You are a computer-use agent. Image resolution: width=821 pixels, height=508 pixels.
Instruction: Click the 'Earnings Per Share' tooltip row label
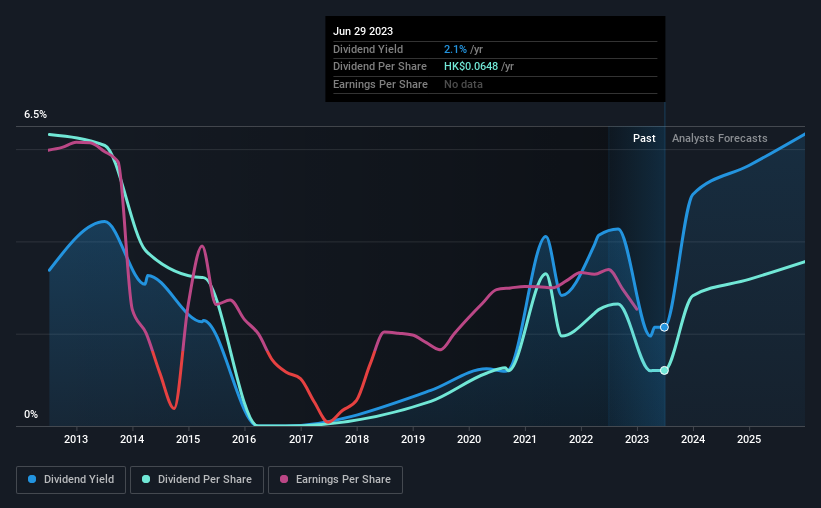(x=380, y=84)
